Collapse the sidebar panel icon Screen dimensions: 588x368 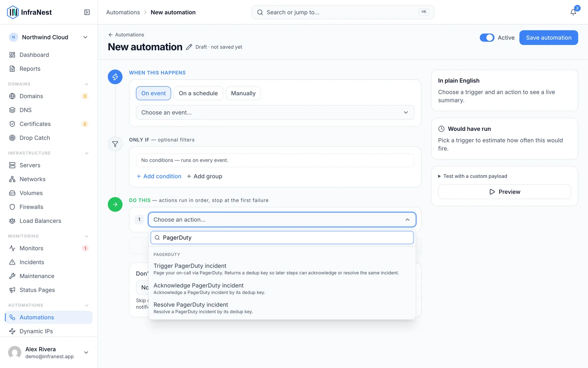pyautogui.click(x=87, y=12)
